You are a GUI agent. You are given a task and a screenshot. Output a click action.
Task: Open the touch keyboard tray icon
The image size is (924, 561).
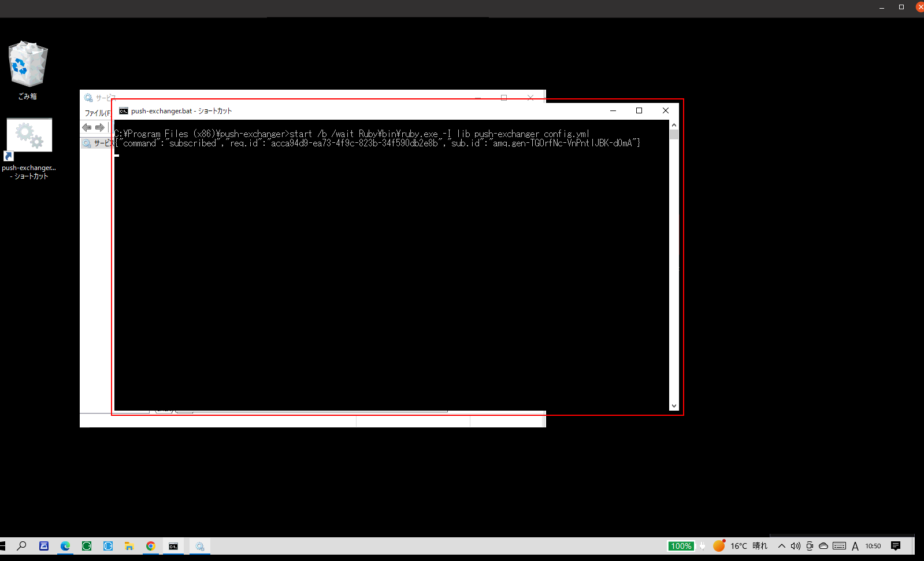840,546
